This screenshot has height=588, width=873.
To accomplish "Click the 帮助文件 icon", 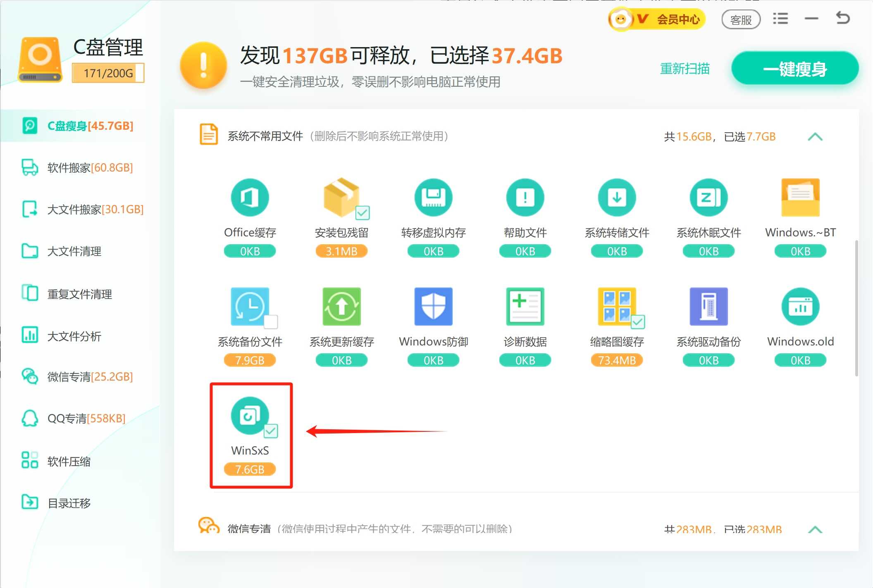I will (x=525, y=198).
